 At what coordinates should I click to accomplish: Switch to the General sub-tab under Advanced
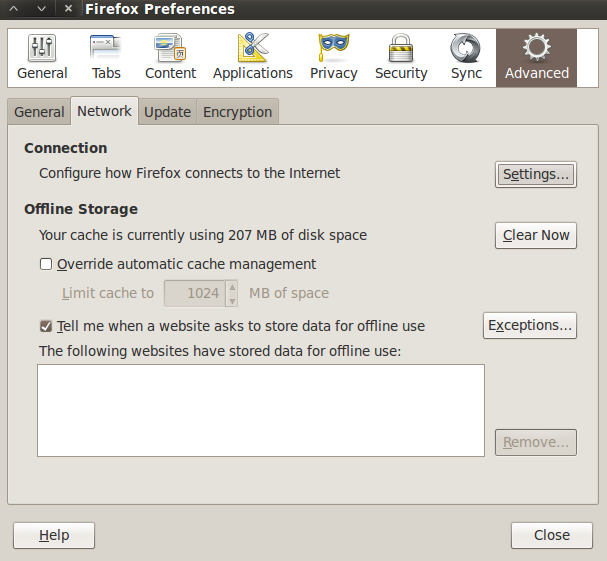point(39,112)
